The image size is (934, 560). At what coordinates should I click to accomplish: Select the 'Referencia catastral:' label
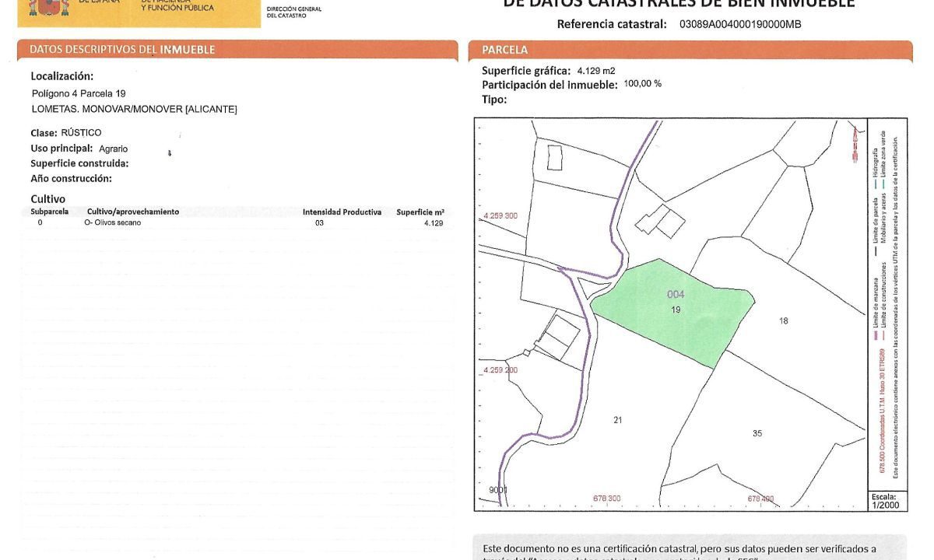pyautogui.click(x=612, y=24)
